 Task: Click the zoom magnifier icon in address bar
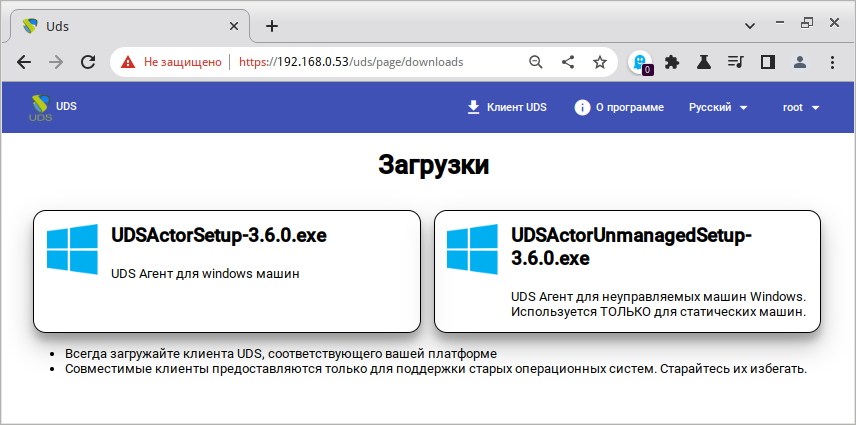pyautogui.click(x=536, y=62)
